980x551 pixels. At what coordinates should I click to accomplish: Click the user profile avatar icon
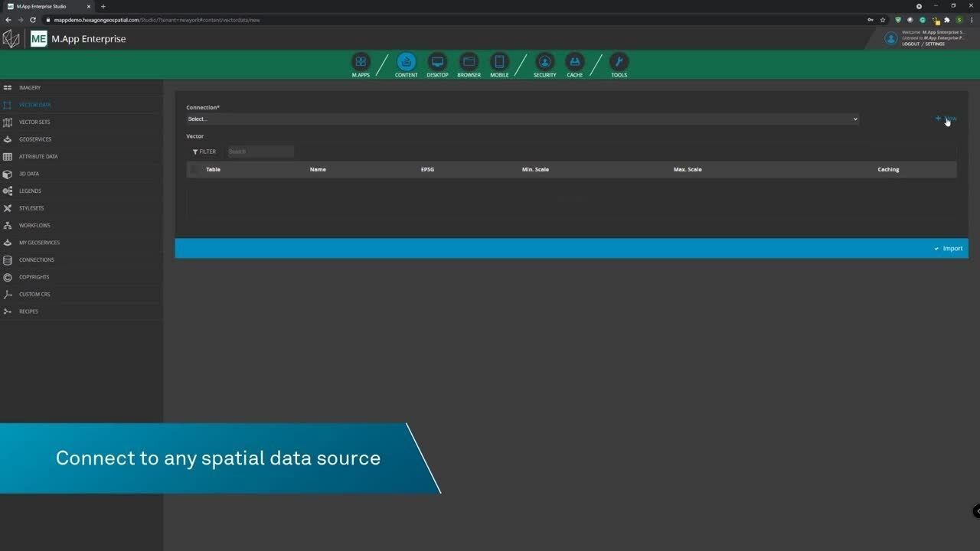pos(890,38)
